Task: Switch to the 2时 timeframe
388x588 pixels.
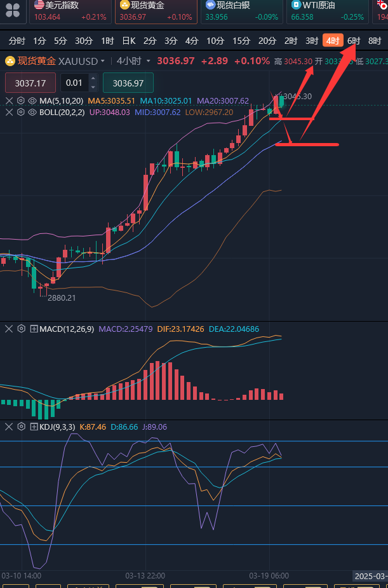Action: click(291, 41)
